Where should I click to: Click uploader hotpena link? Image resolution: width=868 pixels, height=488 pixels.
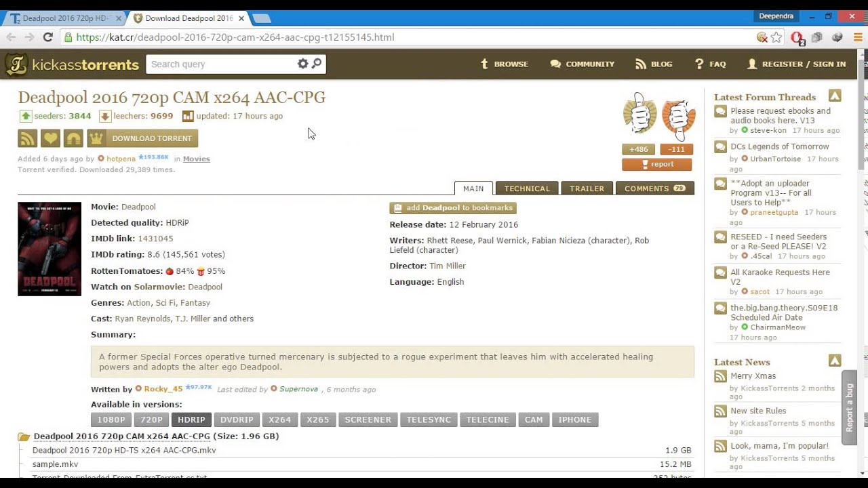pyautogui.click(x=121, y=159)
